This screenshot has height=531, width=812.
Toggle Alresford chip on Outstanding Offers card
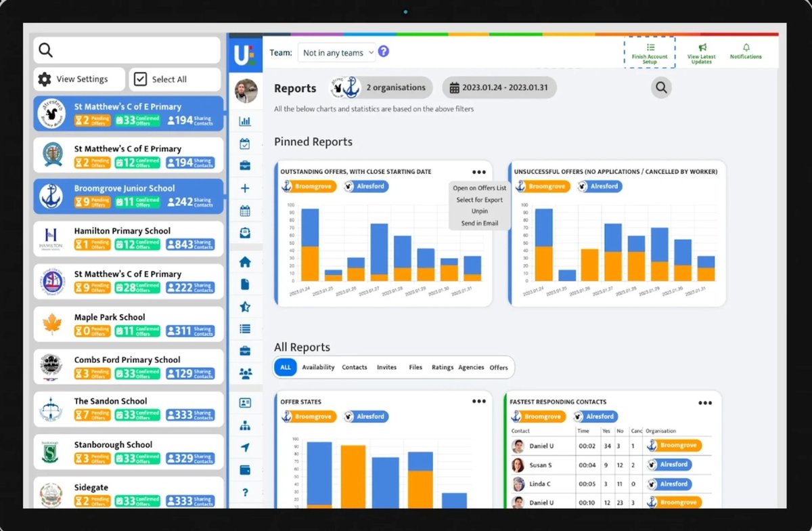[x=366, y=186]
